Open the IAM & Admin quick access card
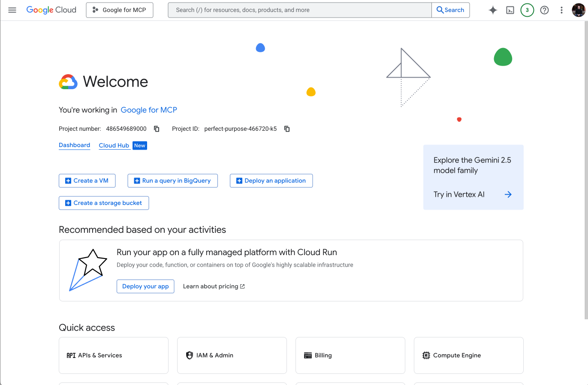This screenshot has width=588, height=385. 232,355
